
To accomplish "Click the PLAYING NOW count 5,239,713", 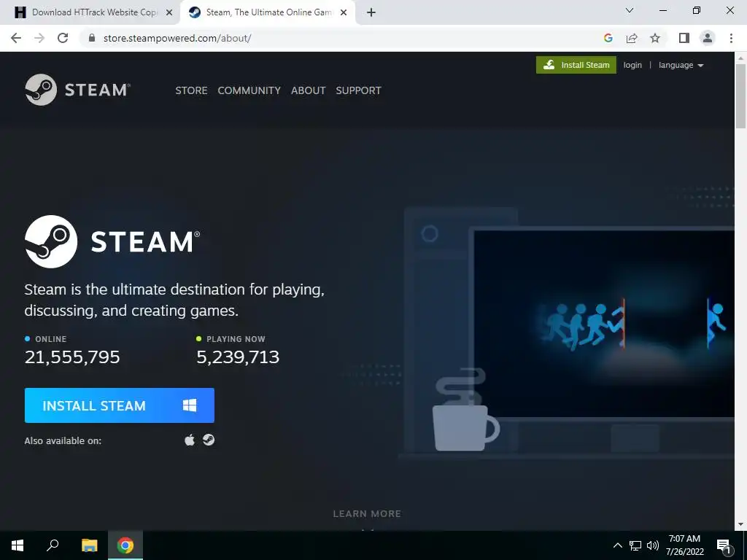I will pos(238,357).
